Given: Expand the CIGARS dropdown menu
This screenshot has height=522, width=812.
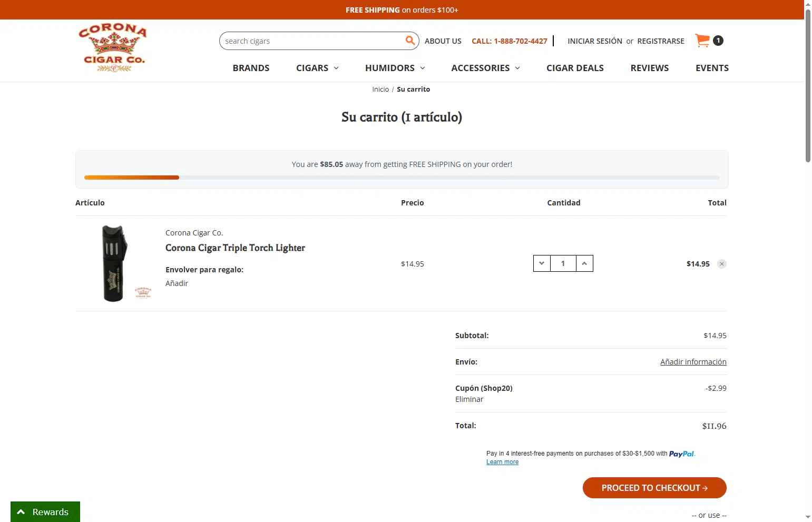Looking at the screenshot, I should click(x=317, y=68).
